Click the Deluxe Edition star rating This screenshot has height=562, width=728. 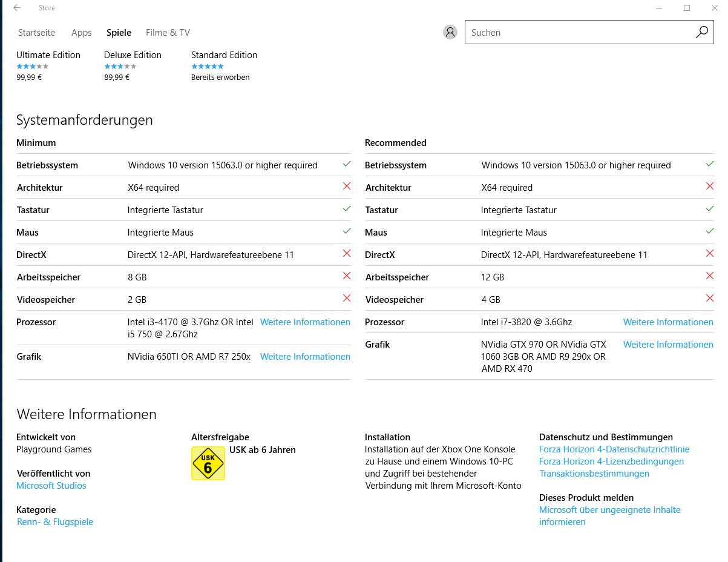120,67
